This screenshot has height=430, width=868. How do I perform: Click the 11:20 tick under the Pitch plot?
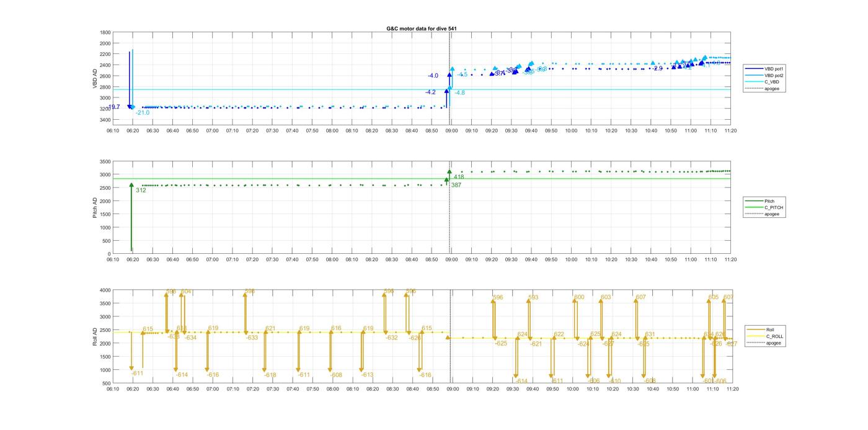tap(730, 260)
